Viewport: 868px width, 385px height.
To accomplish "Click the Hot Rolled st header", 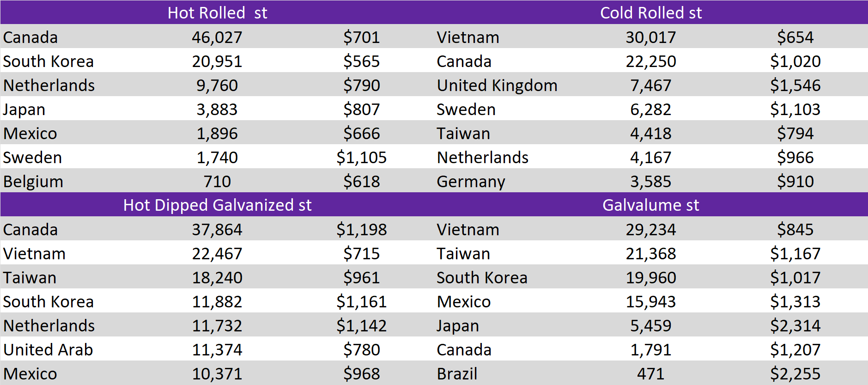I will click(217, 12).
